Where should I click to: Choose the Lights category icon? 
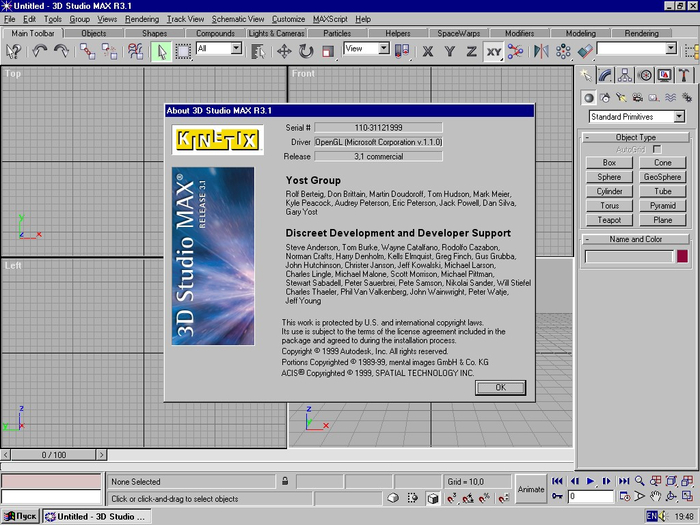620,97
